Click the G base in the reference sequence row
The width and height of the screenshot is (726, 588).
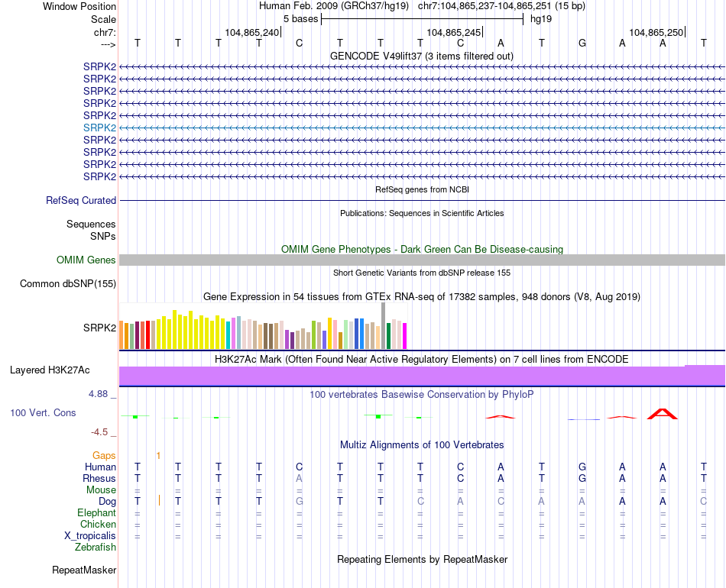click(x=582, y=43)
